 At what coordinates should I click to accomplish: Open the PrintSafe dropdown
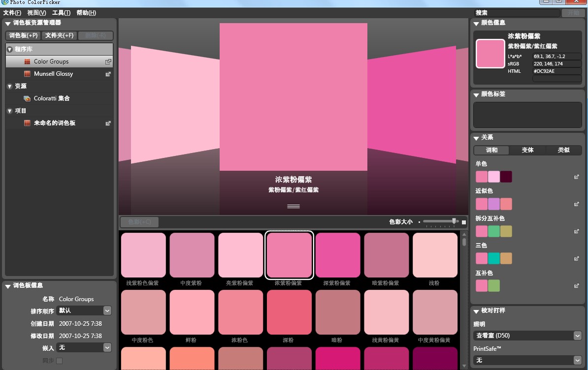pyautogui.click(x=527, y=360)
